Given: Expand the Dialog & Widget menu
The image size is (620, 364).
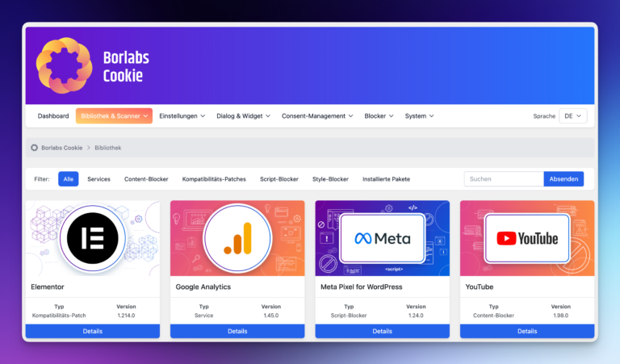Looking at the screenshot, I should pyautogui.click(x=243, y=115).
